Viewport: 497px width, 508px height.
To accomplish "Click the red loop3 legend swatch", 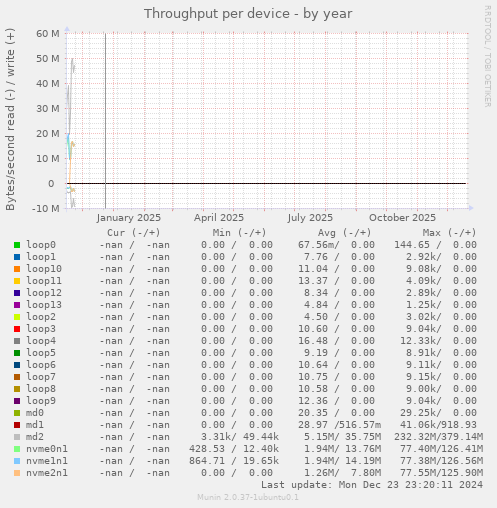I will 17,329.
